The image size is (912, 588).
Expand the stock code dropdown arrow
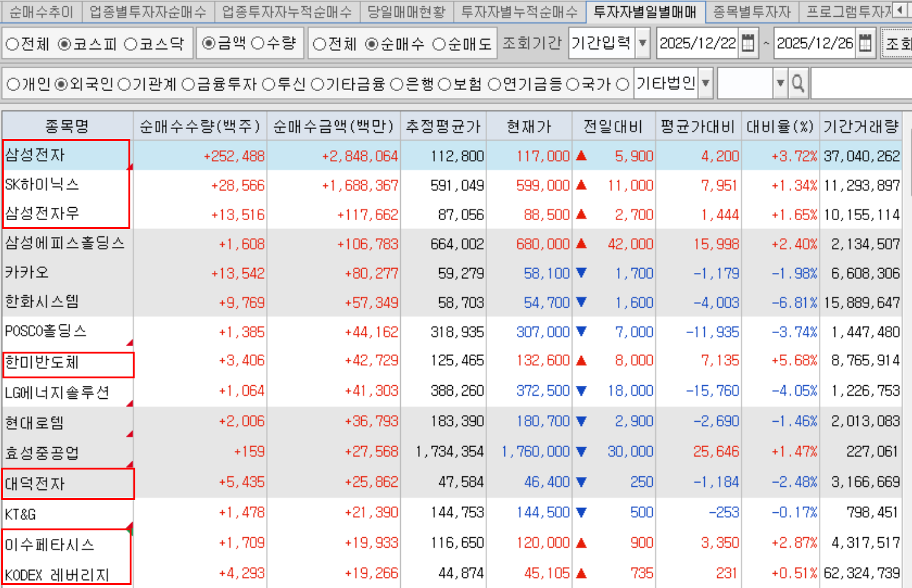tap(780, 84)
